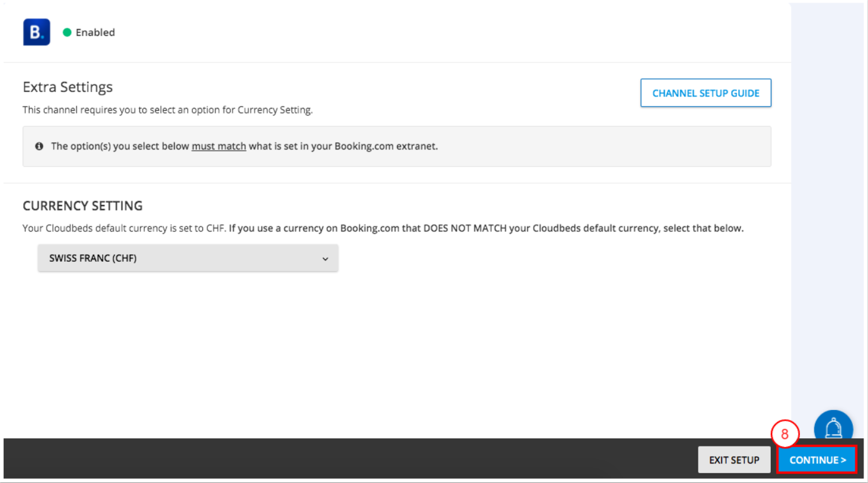Image resolution: width=868 pixels, height=483 pixels.
Task: Click the Booking.com logo icon
Action: [37, 32]
